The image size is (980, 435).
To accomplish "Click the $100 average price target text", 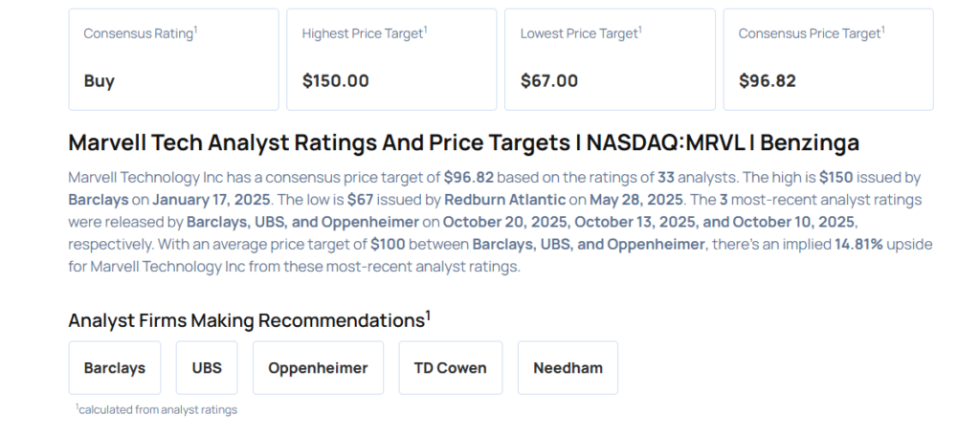I will 389,244.
